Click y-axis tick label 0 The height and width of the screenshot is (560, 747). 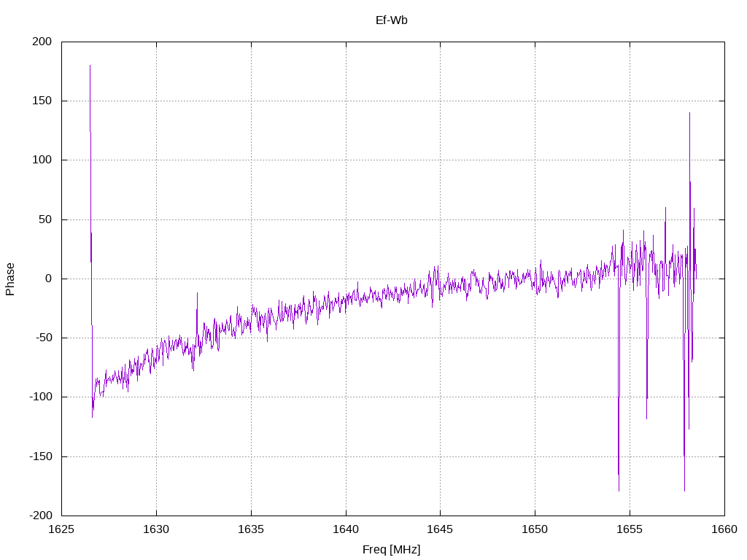pos(48,279)
